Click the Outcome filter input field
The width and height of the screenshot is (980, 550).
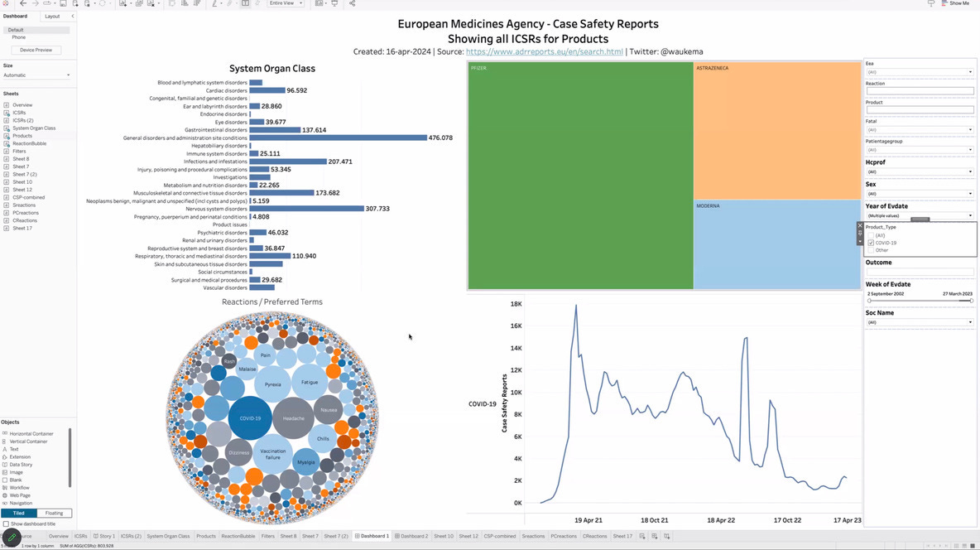920,272
